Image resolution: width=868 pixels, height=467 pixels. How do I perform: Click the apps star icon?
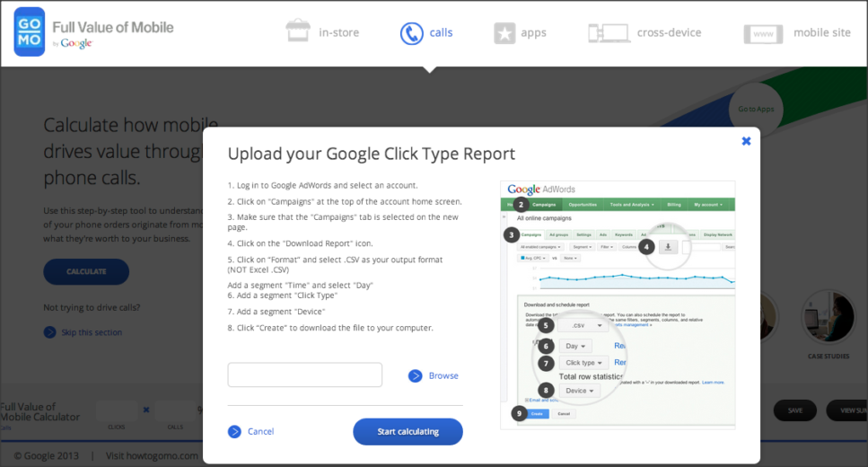pyautogui.click(x=504, y=33)
